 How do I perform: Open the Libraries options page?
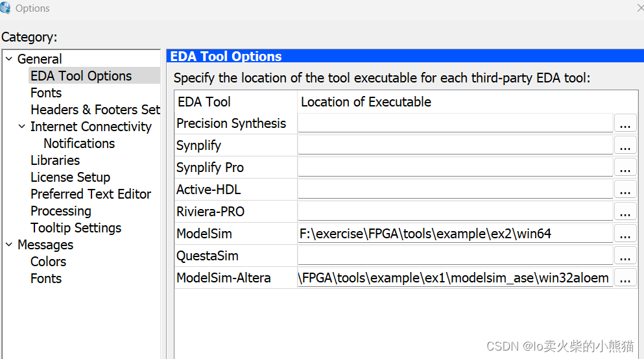tap(55, 160)
